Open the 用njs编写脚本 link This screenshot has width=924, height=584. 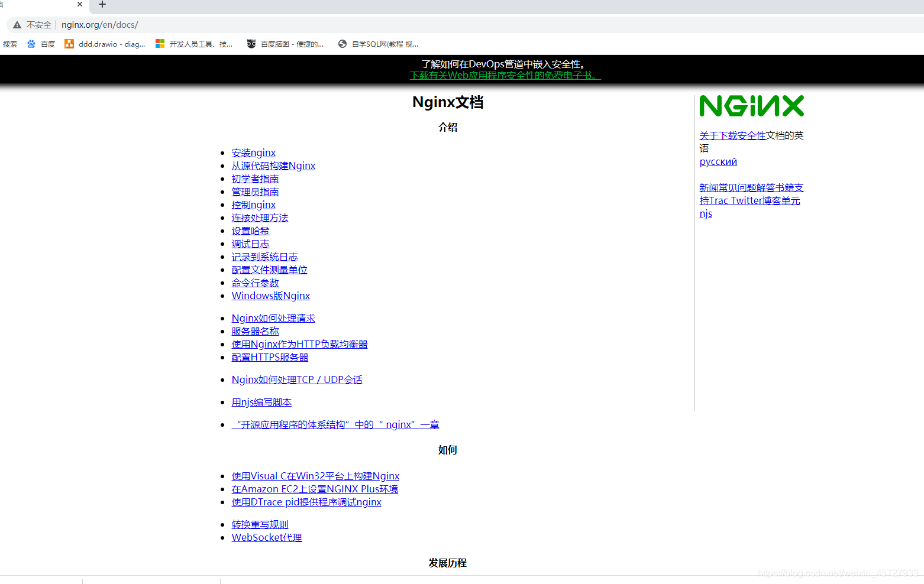pyautogui.click(x=261, y=402)
